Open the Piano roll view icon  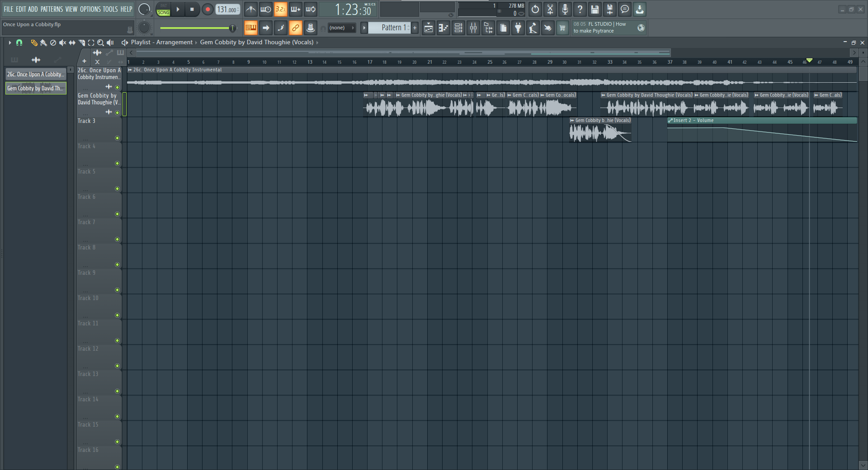tap(443, 28)
